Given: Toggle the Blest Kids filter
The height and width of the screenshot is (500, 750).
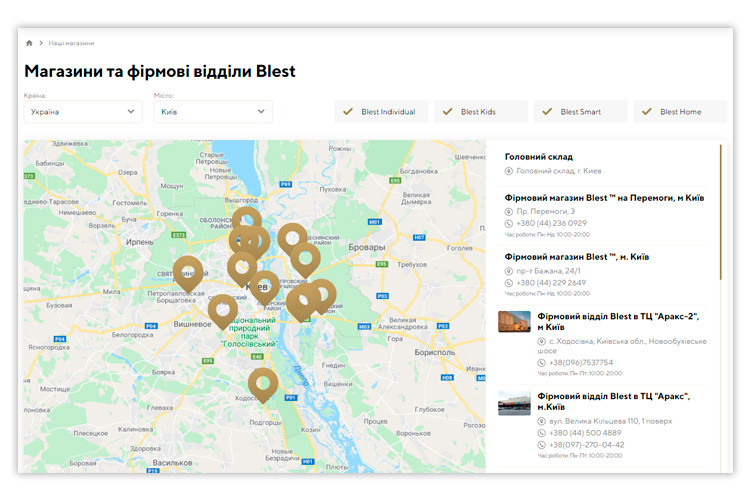Looking at the screenshot, I should (481, 111).
